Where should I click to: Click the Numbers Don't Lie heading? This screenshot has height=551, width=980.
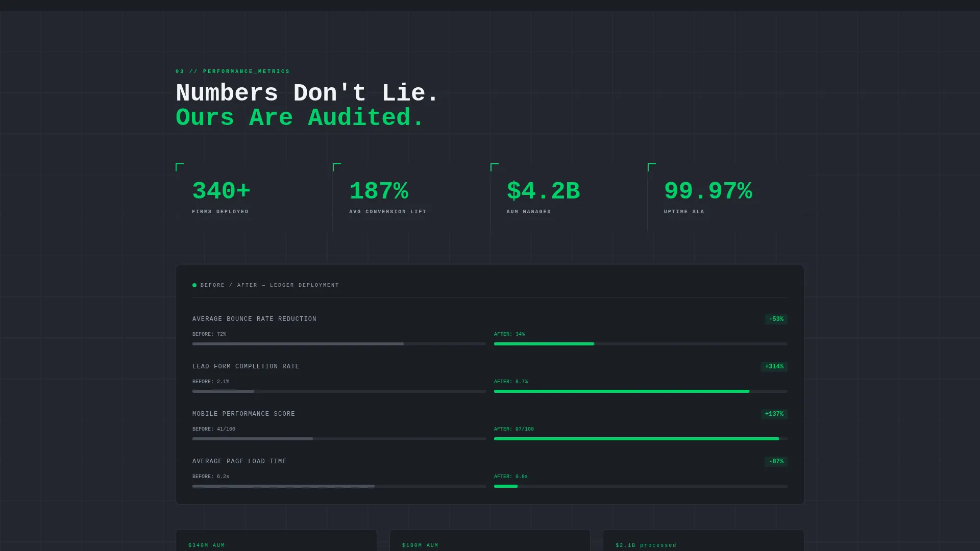pyautogui.click(x=307, y=93)
